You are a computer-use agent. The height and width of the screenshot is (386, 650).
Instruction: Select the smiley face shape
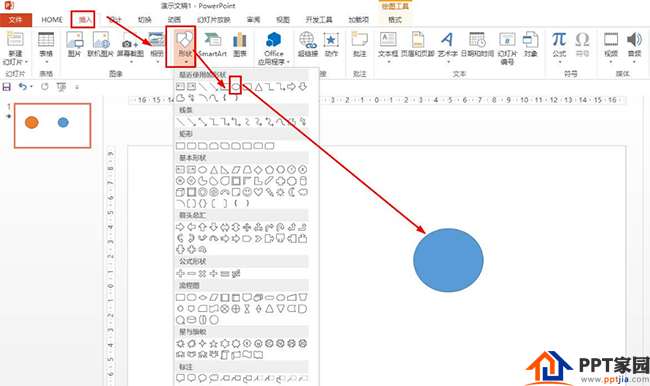click(x=247, y=192)
